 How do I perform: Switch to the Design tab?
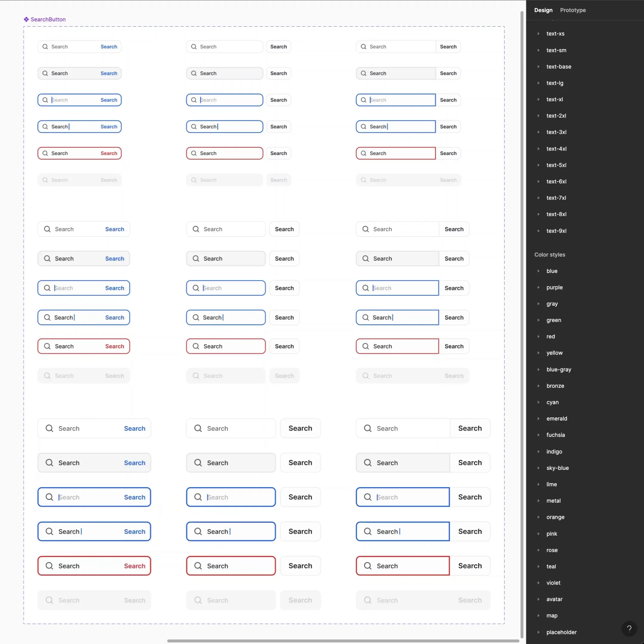click(543, 10)
